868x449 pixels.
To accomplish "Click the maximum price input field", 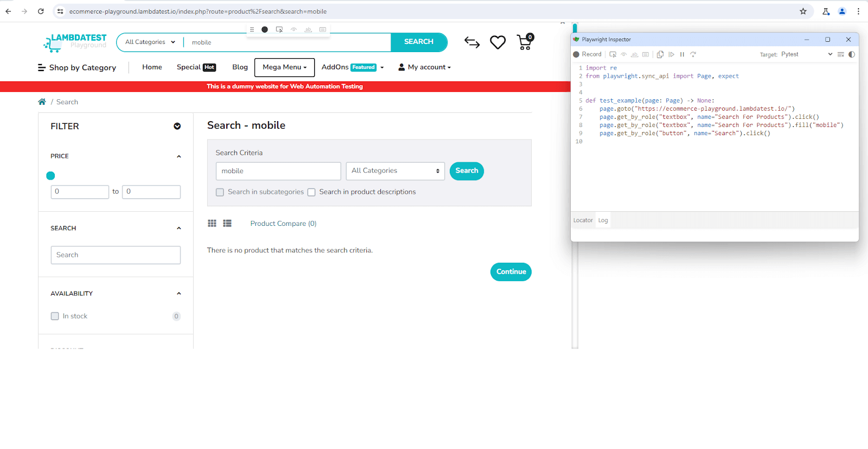I will click(x=151, y=192).
